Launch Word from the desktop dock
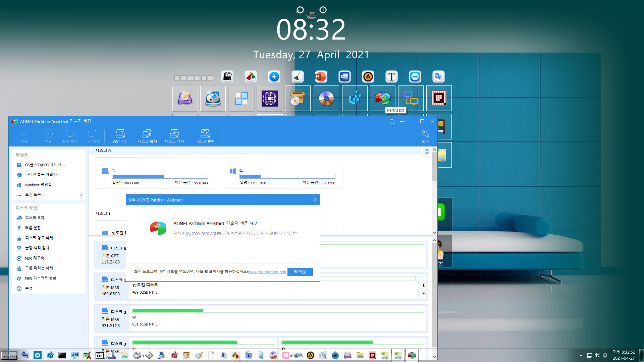The width and height of the screenshot is (644, 362). (344, 77)
